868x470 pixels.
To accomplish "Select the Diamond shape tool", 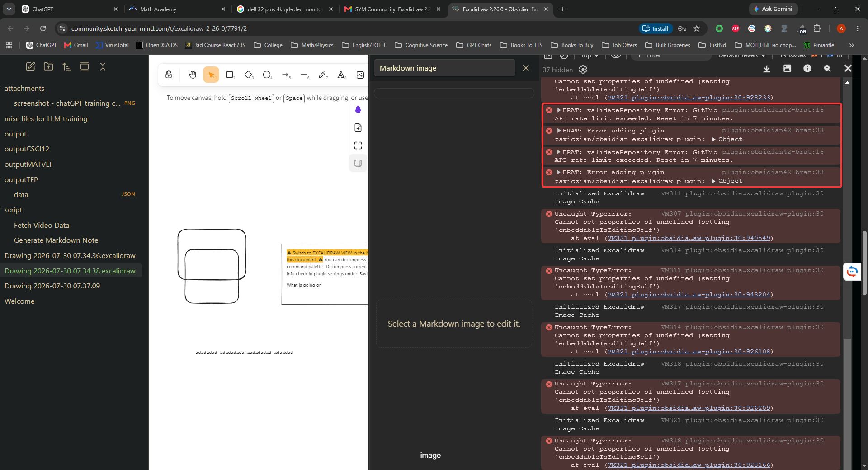I will click(x=248, y=75).
